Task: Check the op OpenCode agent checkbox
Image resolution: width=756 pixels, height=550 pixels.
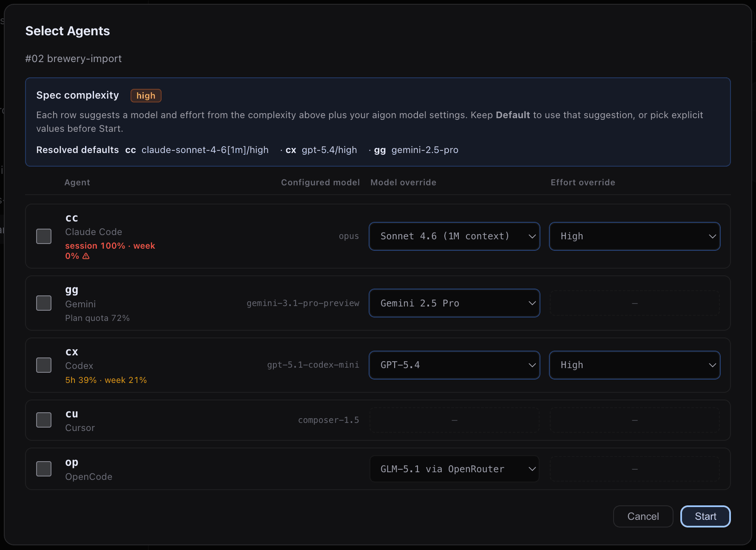Action: point(43,468)
